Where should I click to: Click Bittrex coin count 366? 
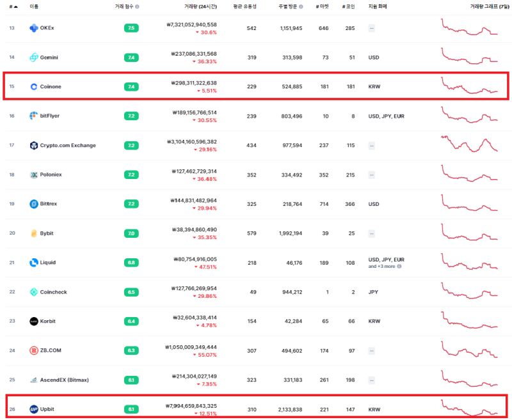point(350,204)
